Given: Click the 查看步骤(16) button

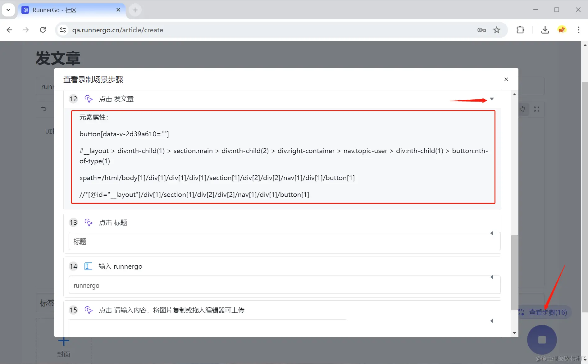Looking at the screenshot, I should [x=545, y=312].
